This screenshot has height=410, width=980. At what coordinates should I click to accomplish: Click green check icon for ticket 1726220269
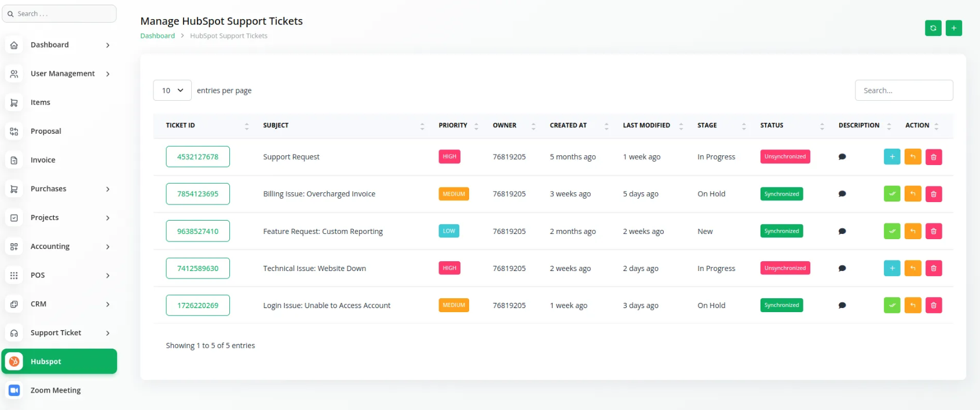(892, 305)
